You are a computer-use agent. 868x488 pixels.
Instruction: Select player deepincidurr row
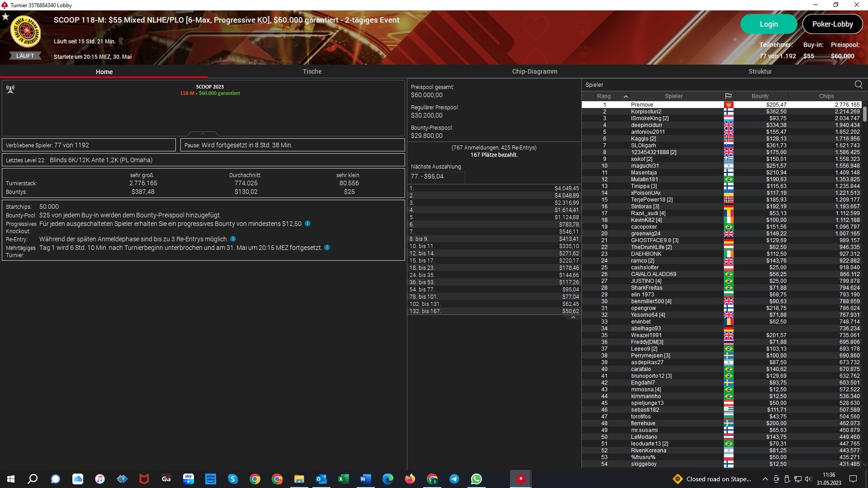[722, 125]
